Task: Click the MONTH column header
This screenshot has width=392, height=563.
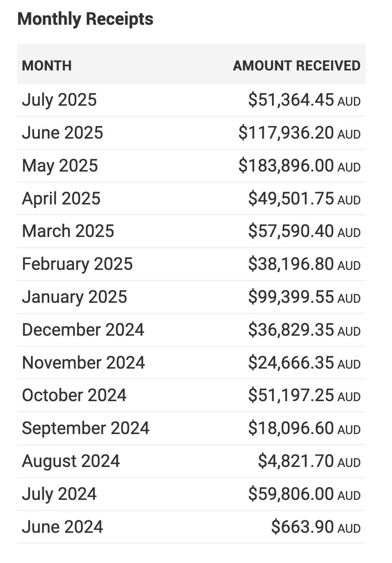Action: click(x=47, y=66)
